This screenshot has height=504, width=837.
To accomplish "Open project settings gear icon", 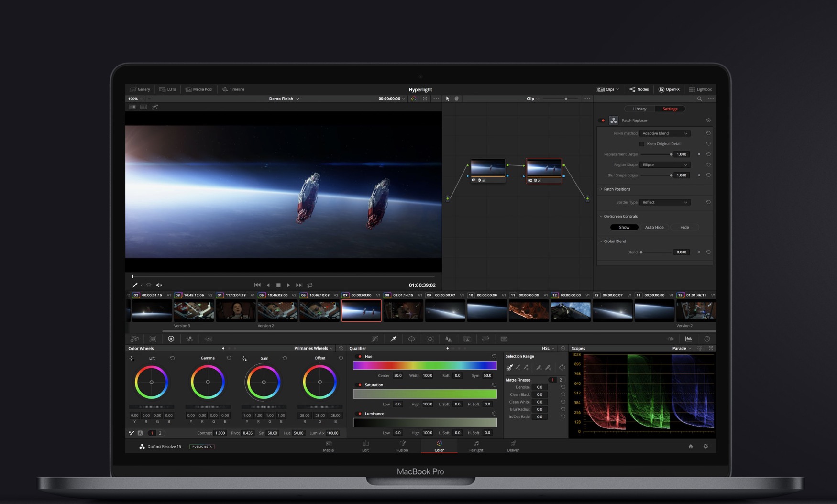I will coord(705,446).
